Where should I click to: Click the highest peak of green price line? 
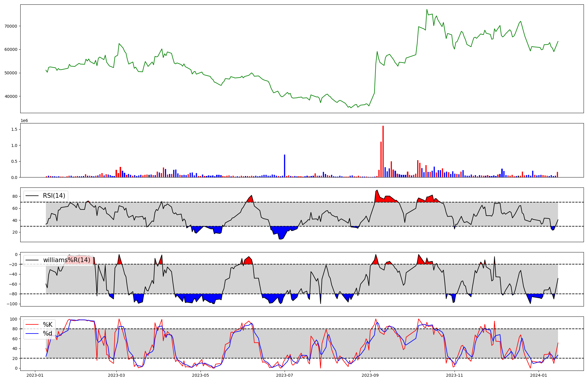[x=427, y=10]
